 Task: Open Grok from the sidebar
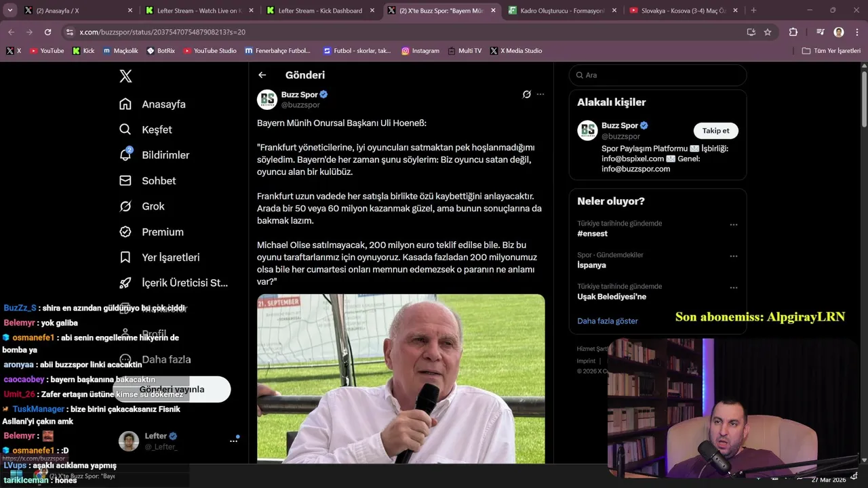click(x=142, y=206)
